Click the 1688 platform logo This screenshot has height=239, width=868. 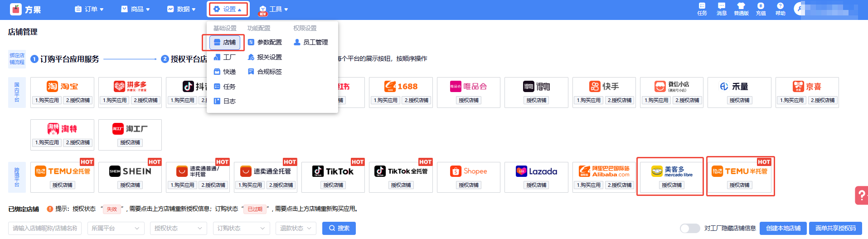click(x=401, y=86)
